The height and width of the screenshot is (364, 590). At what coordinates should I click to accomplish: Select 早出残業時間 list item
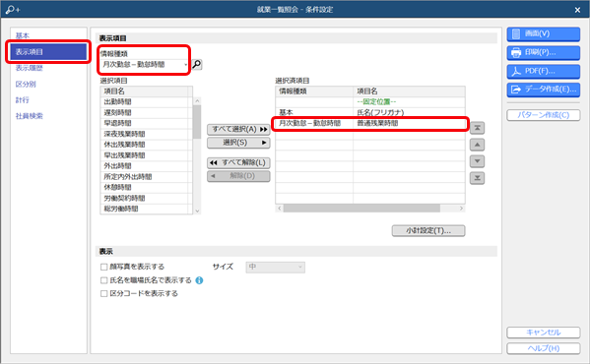146,155
